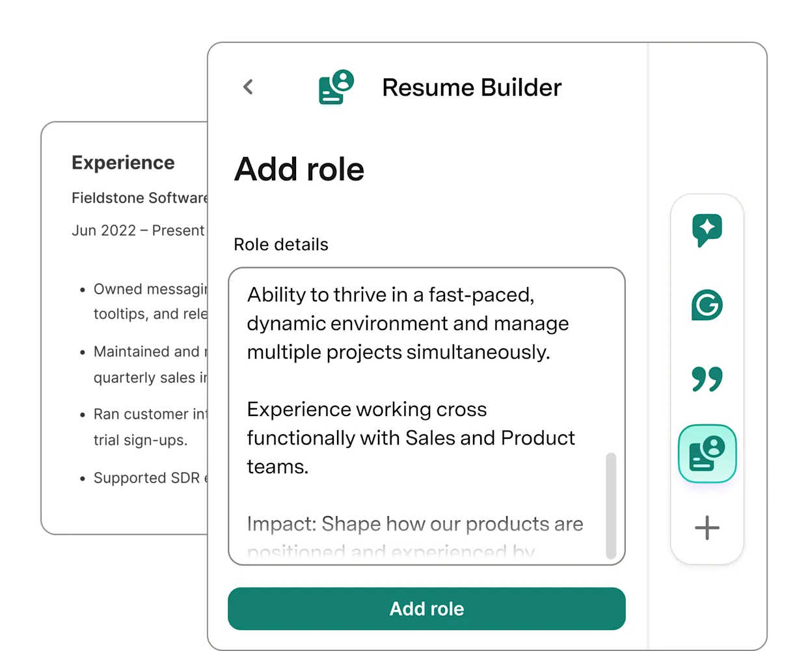Image resolution: width=812 pixels, height=651 pixels.
Task: Click the text box vertical scrollbar thumb
Action: click(611, 506)
